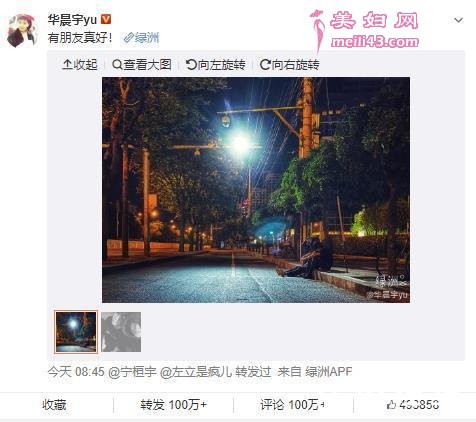Click 转发 100万+ to repost
476x422 pixels.
173,405
